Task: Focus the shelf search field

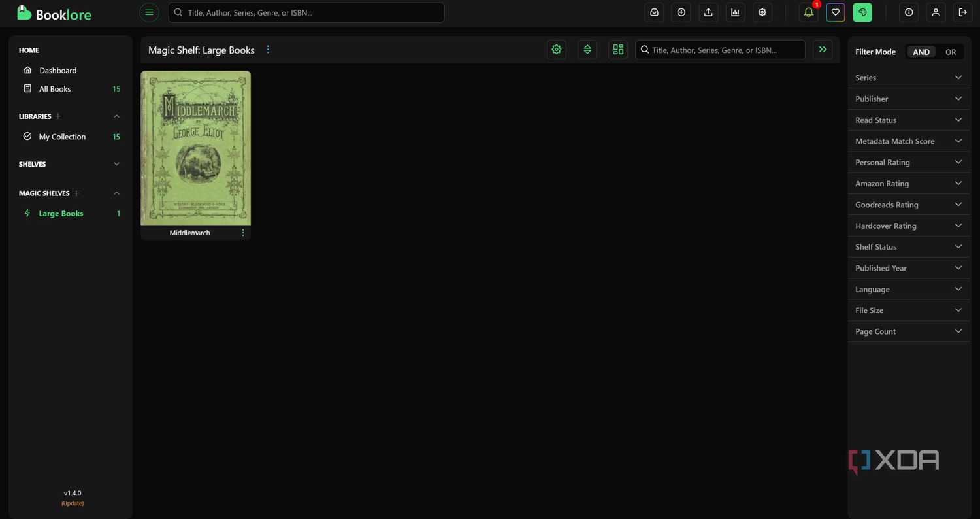Action: pos(720,50)
